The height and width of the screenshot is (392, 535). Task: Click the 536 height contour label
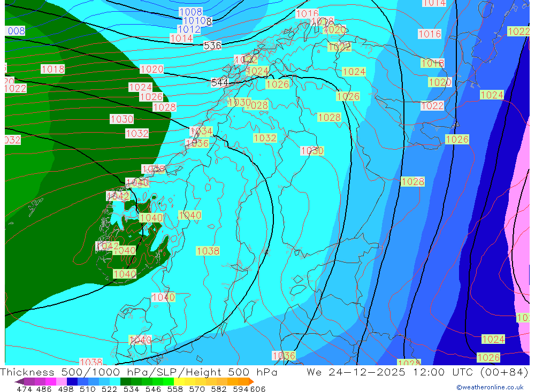pos(212,45)
